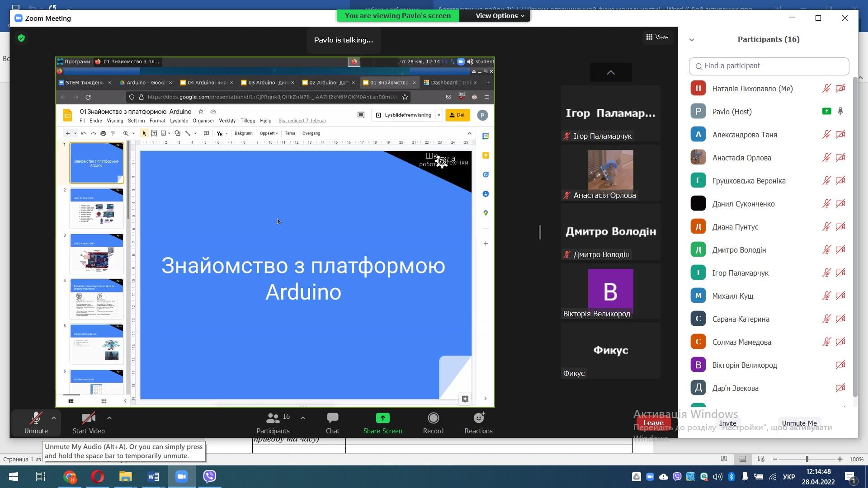Click Unmute Me button

(799, 423)
